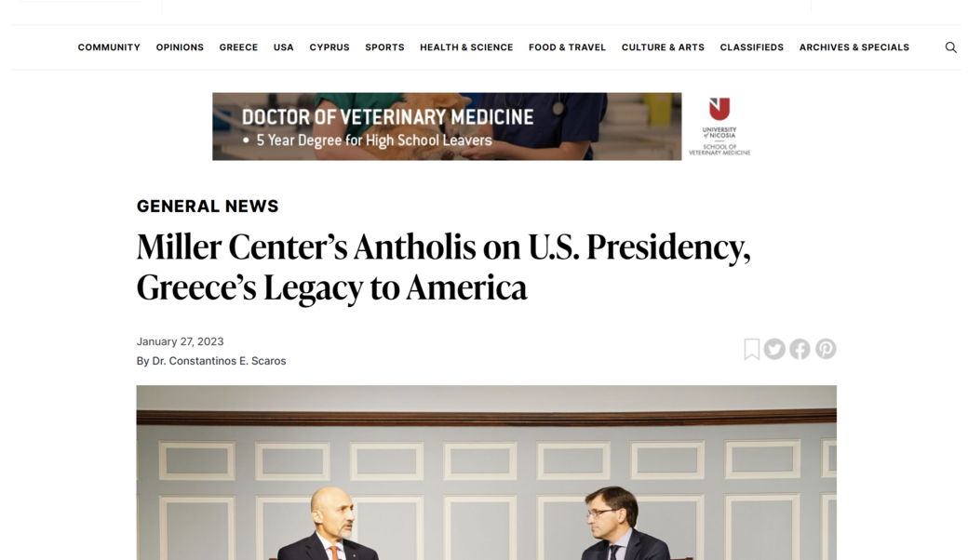Image resolution: width=968 pixels, height=560 pixels.
Task: Share the article on Facebook
Action: pos(800,349)
